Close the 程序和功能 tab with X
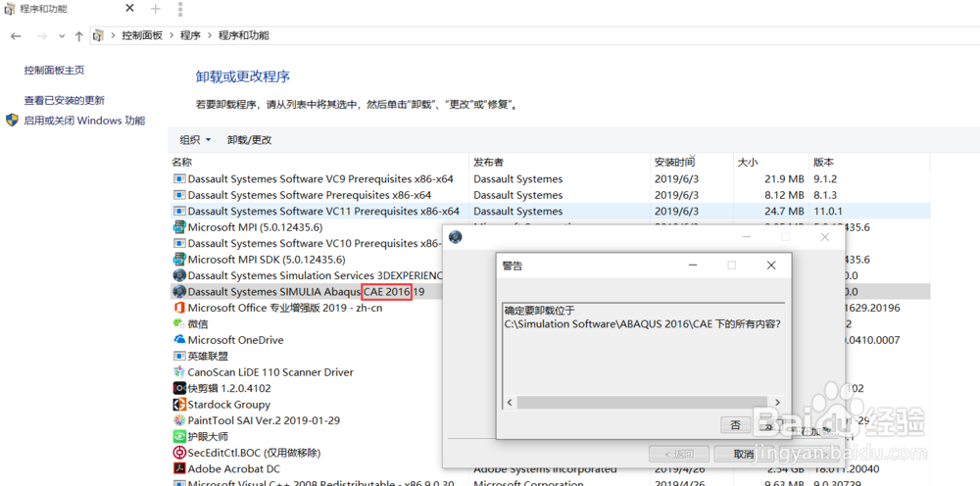This screenshot has height=486, width=980. 129,9
